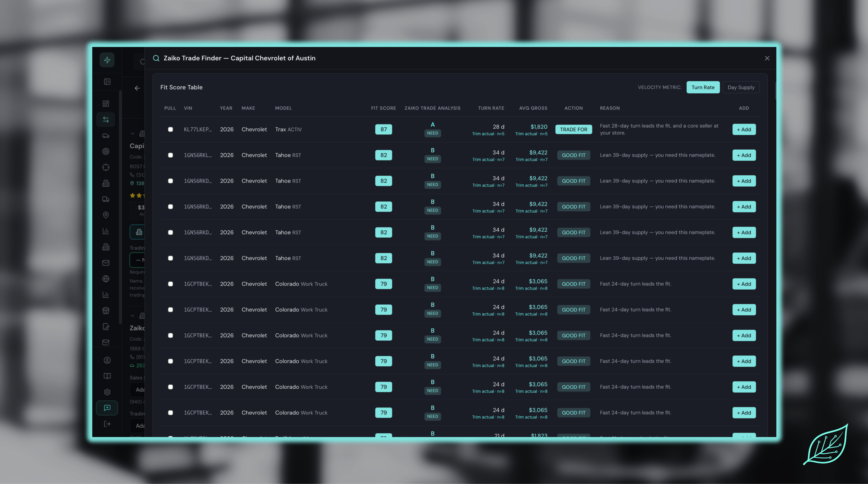Open the settings gear icon
Screen dimensions: 868x484
tap(107, 392)
